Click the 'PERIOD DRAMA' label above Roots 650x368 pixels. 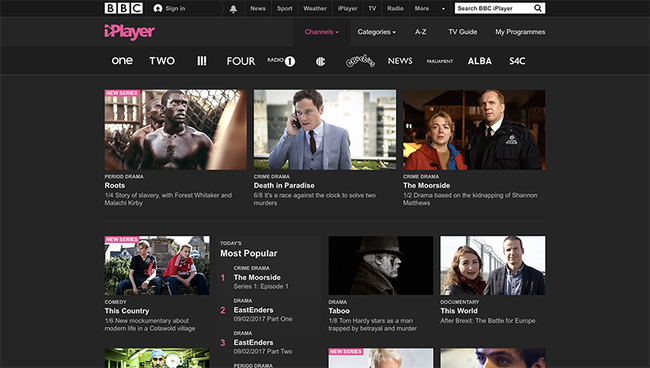point(124,177)
